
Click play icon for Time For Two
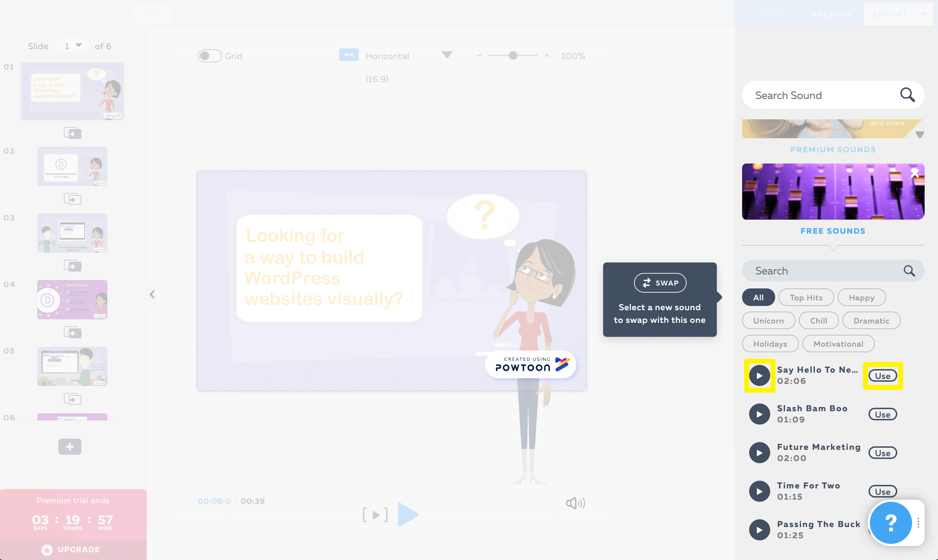(760, 491)
